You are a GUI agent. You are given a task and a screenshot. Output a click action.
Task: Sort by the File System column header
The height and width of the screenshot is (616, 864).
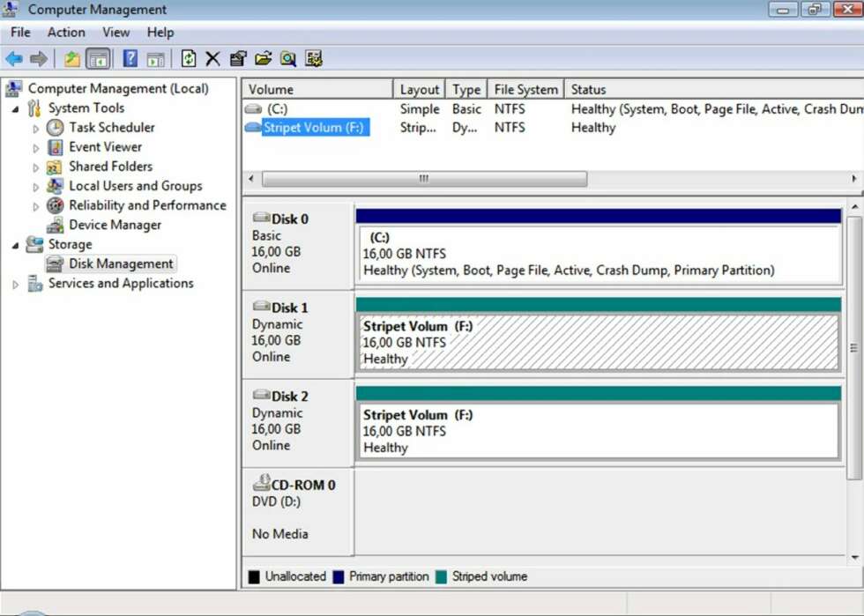coord(525,89)
